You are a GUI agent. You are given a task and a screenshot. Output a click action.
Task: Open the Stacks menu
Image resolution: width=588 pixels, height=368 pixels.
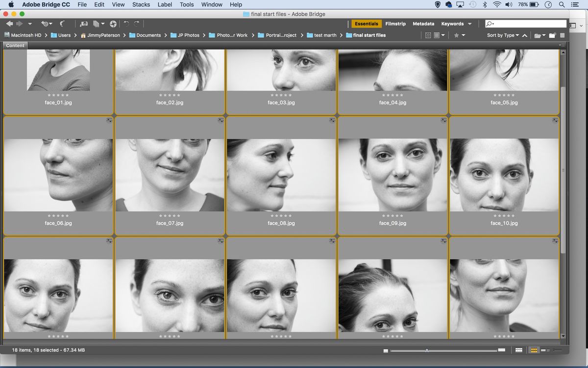click(x=141, y=4)
